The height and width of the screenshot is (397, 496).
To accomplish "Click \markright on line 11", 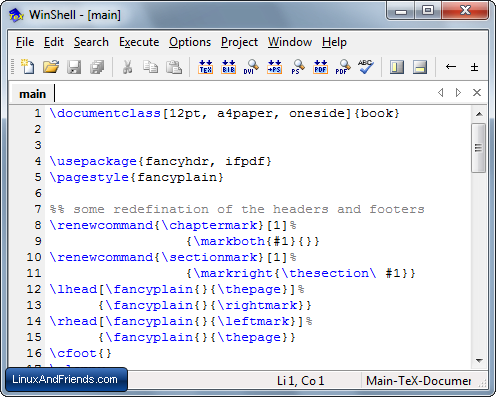I will pyautogui.click(x=233, y=274).
